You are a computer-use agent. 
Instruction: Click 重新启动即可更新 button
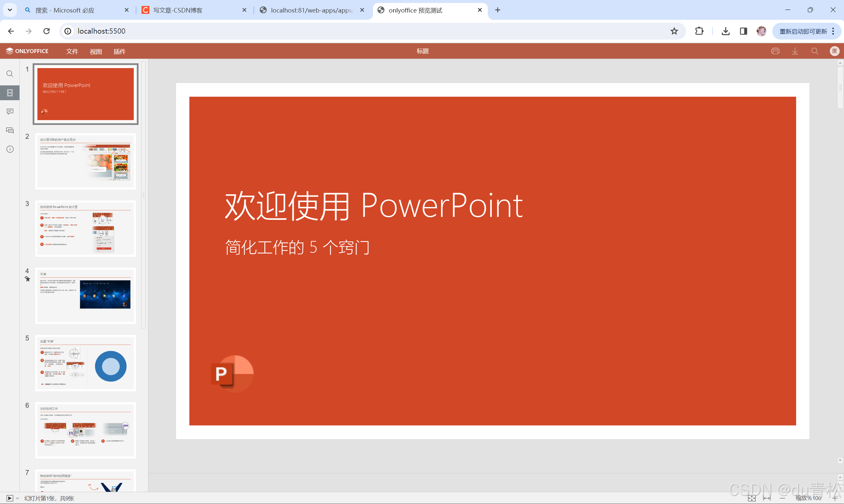[803, 31]
